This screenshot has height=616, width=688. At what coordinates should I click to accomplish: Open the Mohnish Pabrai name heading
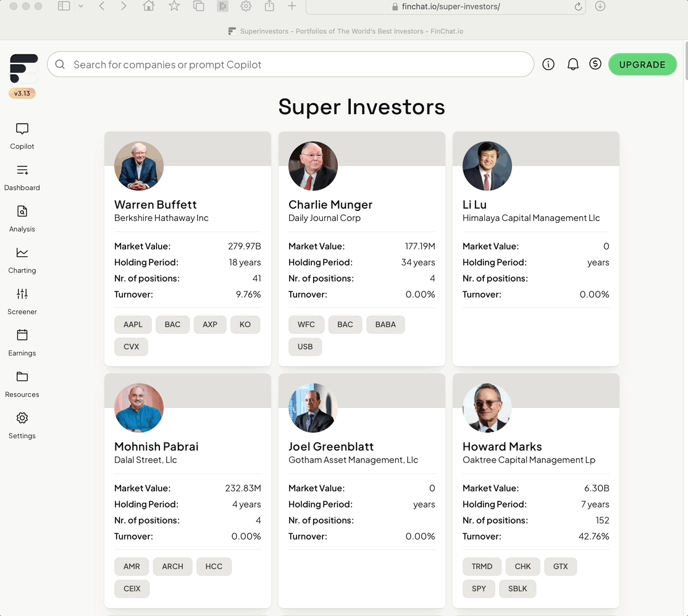click(x=156, y=447)
